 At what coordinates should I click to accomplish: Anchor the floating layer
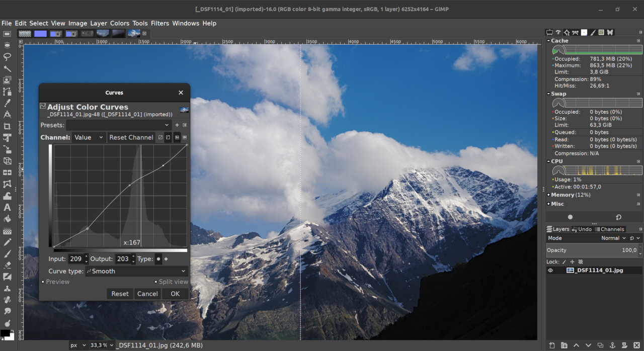(612, 345)
